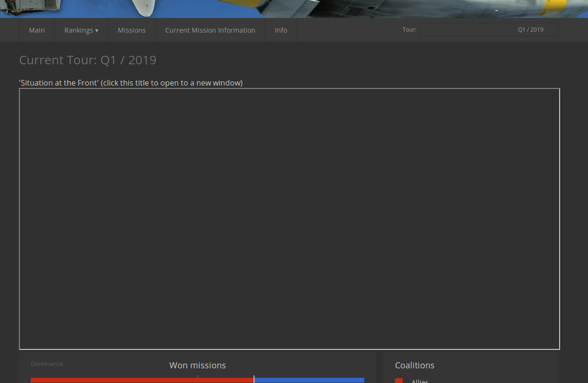Click the white divider marker on missions bar
588x383 pixels.
click(254, 379)
